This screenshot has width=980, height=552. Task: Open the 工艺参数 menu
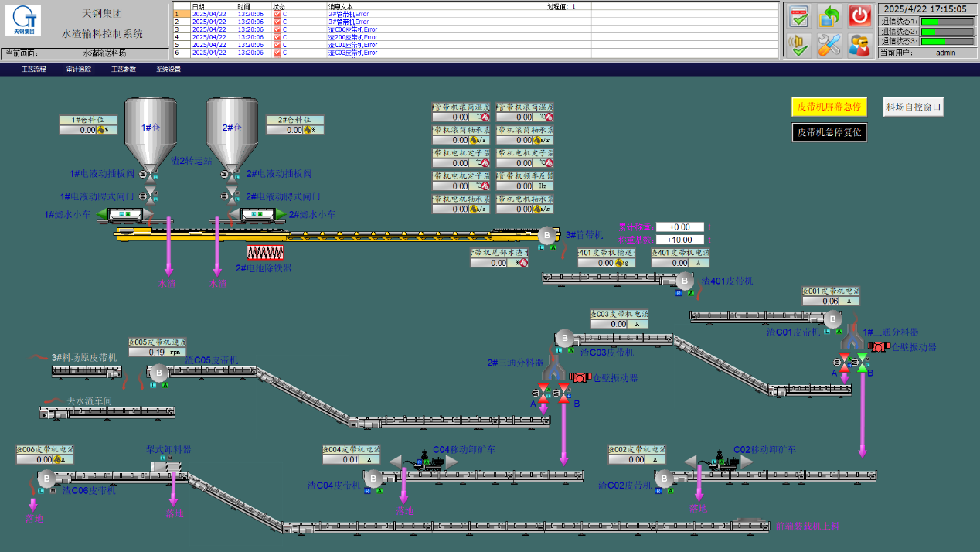(123, 70)
